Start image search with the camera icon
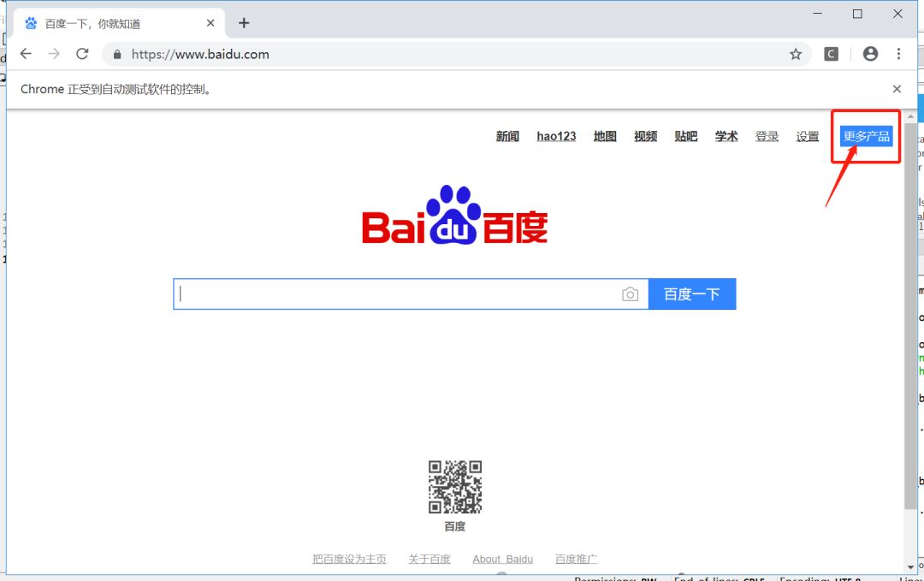The height and width of the screenshot is (581, 924). pos(630,294)
